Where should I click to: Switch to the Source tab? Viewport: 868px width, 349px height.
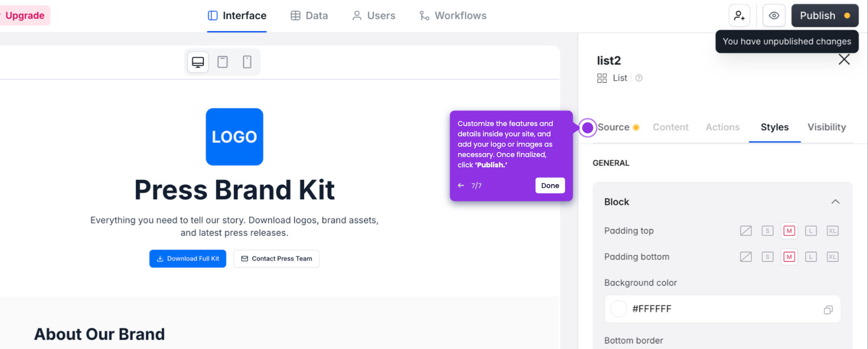[x=613, y=127]
